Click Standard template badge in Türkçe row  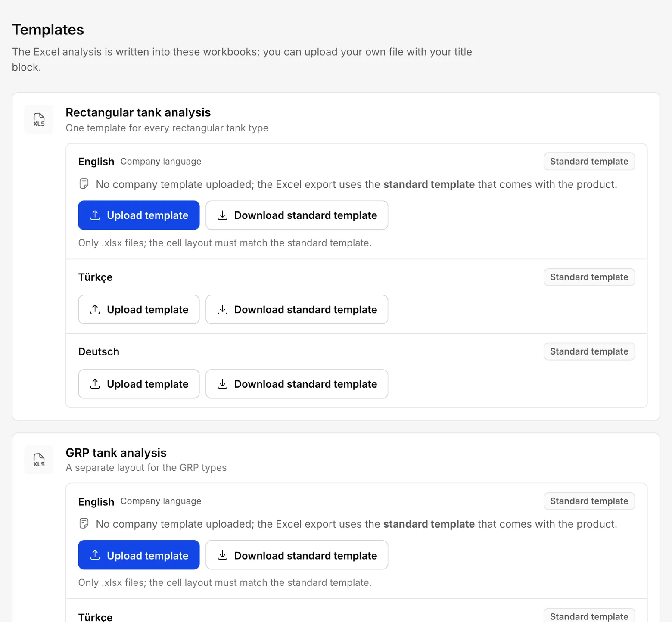589,277
